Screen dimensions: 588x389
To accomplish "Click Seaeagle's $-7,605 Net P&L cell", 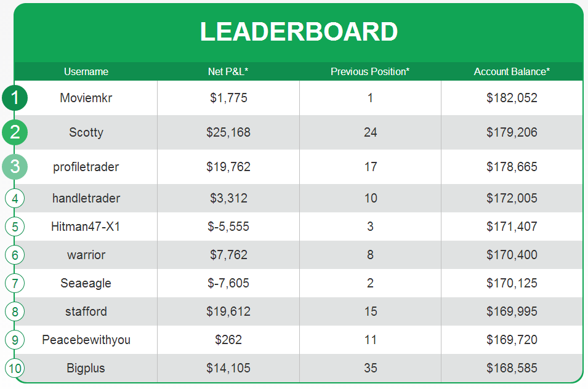I will (228, 283).
